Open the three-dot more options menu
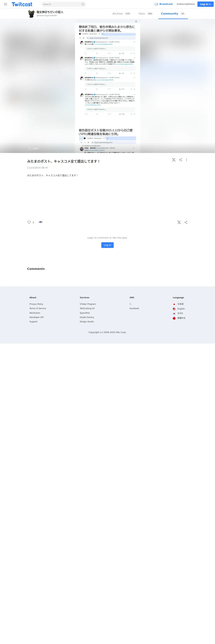 point(187,160)
